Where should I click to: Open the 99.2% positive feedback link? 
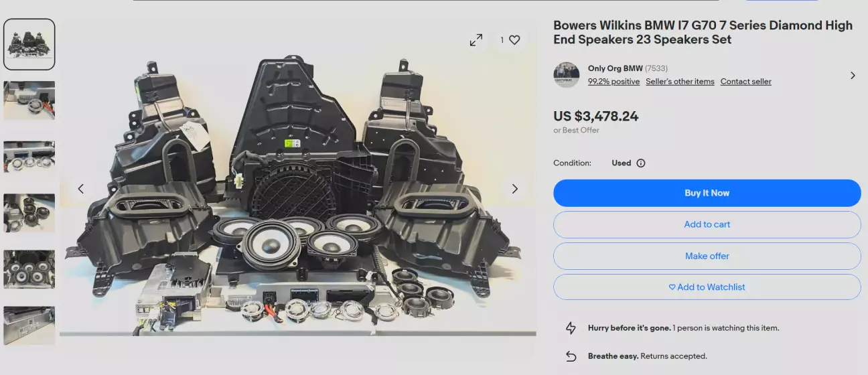tap(613, 82)
